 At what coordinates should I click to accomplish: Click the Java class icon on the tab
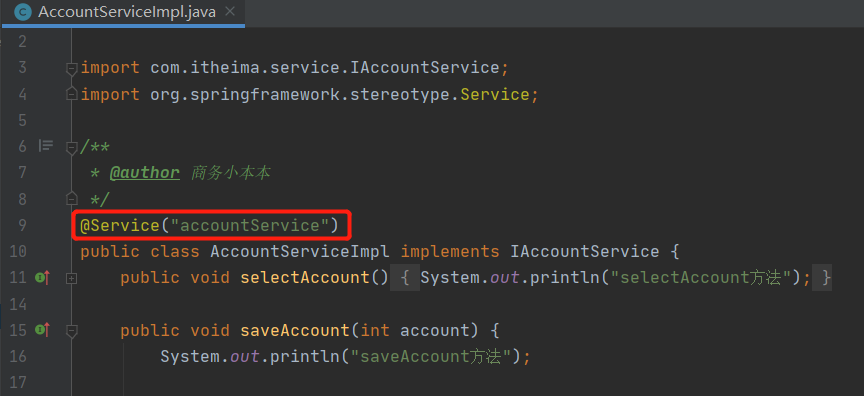click(x=23, y=12)
